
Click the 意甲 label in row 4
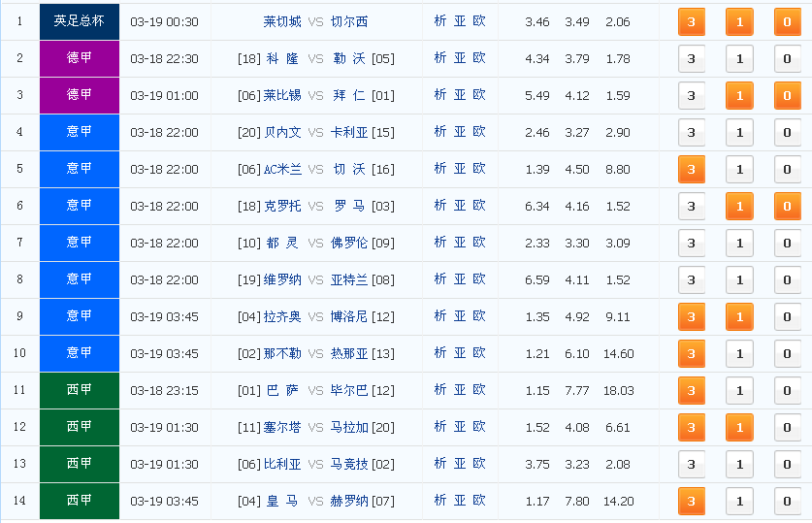(80, 132)
